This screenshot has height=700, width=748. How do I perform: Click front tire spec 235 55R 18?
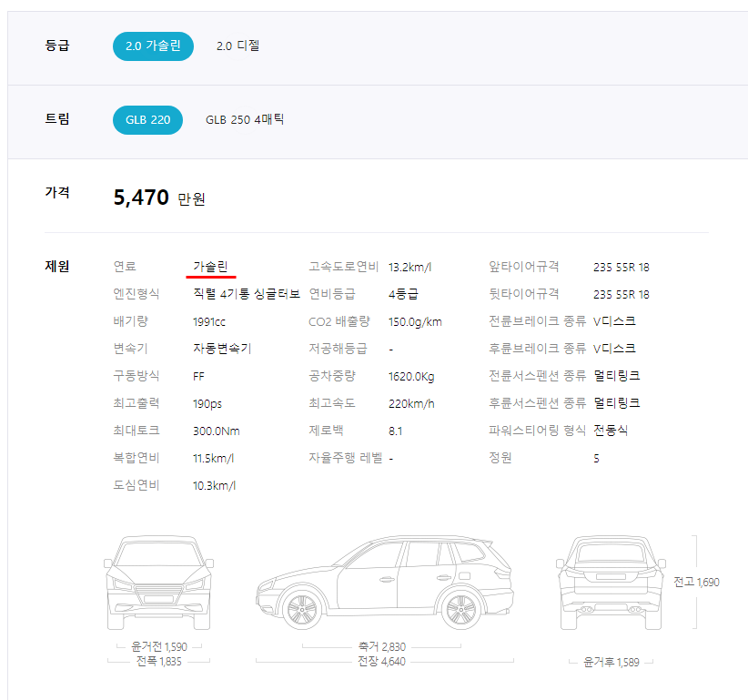[622, 268]
